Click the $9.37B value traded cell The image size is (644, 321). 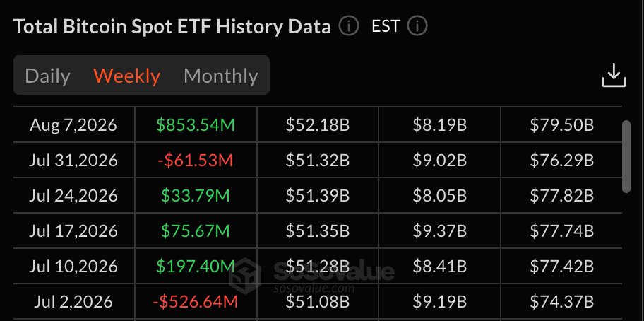point(440,231)
